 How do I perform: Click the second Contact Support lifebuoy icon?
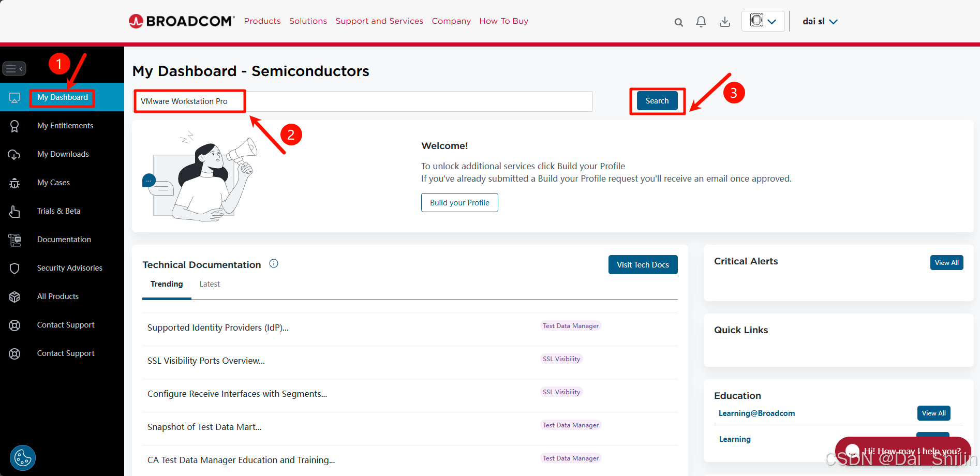(x=14, y=354)
